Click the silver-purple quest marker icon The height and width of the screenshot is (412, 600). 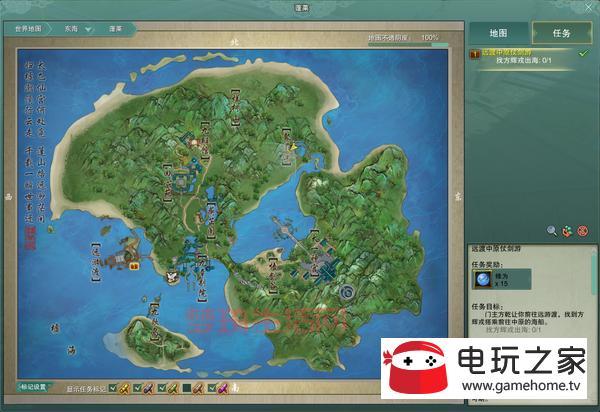point(149,389)
